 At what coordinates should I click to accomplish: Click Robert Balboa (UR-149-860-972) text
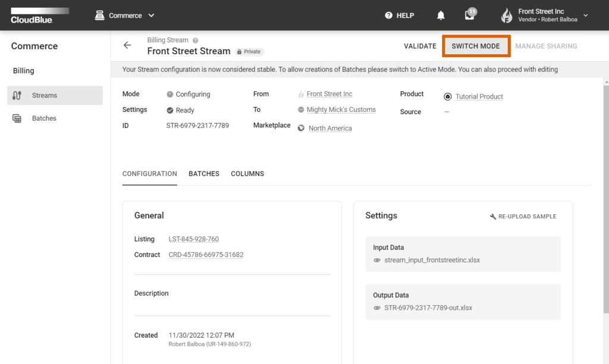210,344
